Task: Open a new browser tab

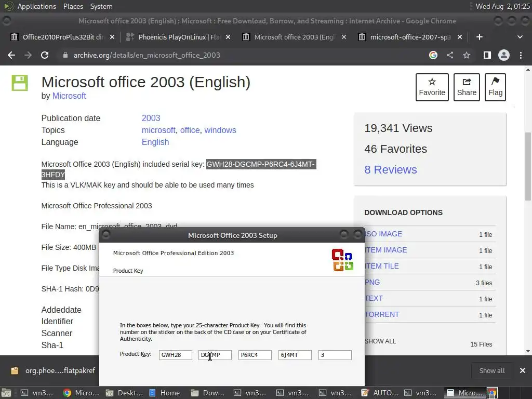Action: 480,37
